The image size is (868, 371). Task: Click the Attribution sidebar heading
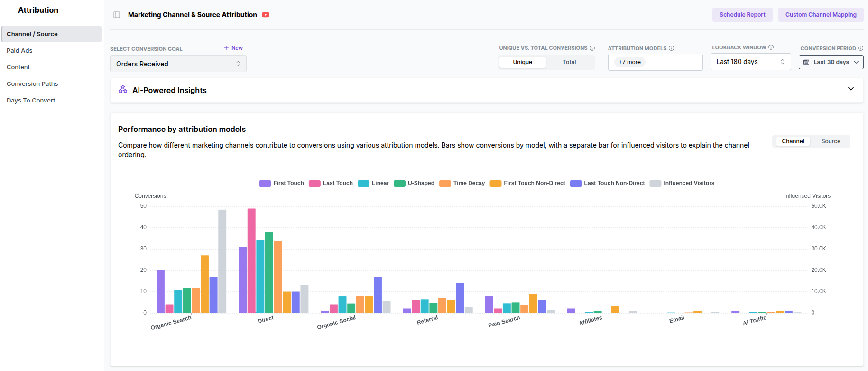38,10
